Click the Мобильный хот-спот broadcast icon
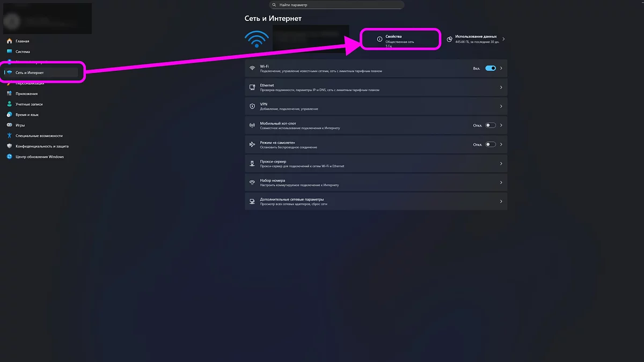 pyautogui.click(x=252, y=125)
